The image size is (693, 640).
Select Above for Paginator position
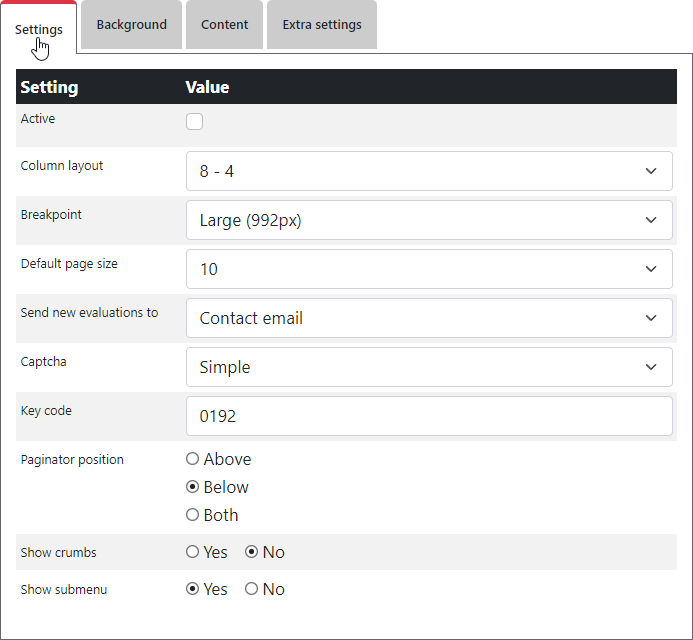[193, 459]
